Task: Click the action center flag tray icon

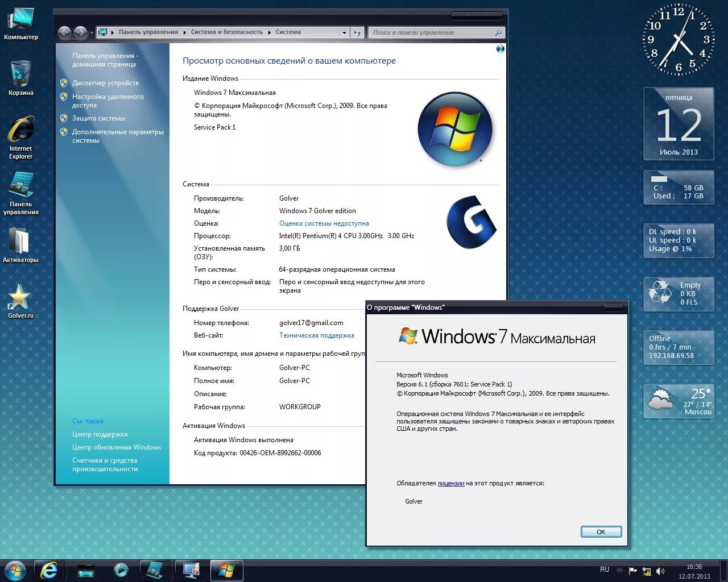Action: coord(633,571)
